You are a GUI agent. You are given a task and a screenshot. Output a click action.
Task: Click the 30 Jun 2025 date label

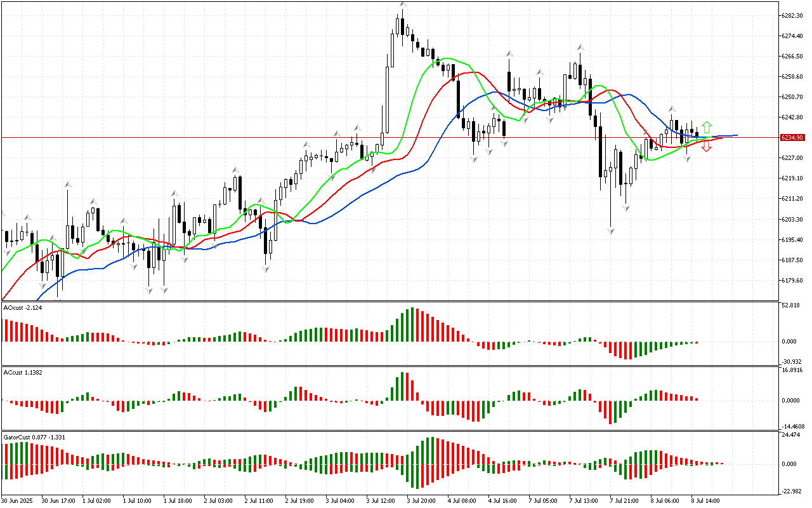pyautogui.click(x=19, y=500)
